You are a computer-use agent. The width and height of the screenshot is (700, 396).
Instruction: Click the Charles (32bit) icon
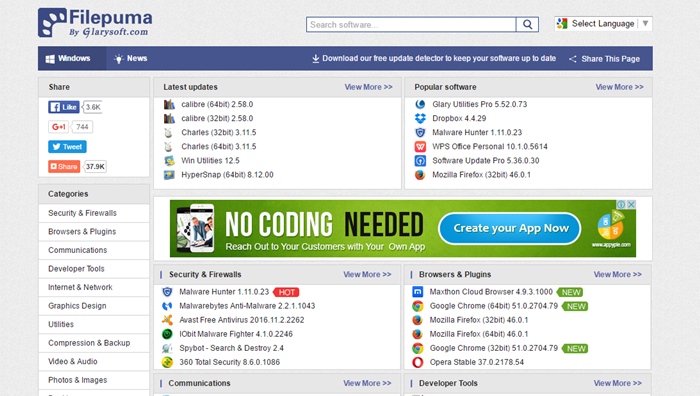point(169,133)
